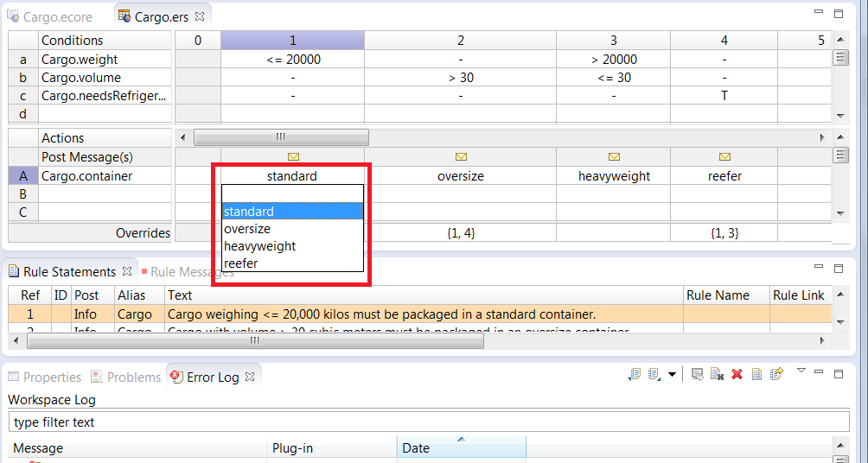Click the Rule Name column header
This screenshot has width=868, height=463.
coord(726,295)
